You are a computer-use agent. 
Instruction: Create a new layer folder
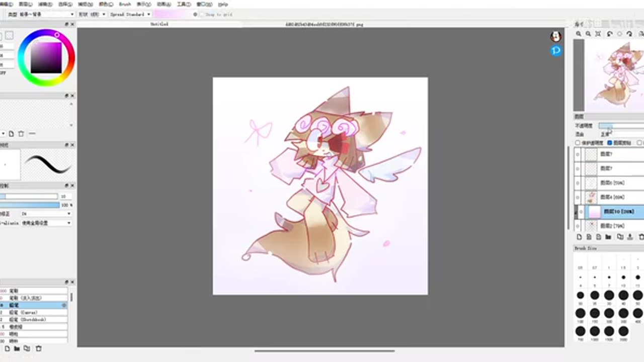click(608, 237)
